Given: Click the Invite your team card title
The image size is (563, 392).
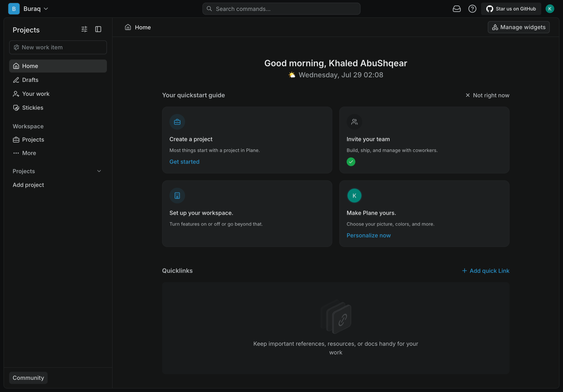Looking at the screenshot, I should coord(368,139).
